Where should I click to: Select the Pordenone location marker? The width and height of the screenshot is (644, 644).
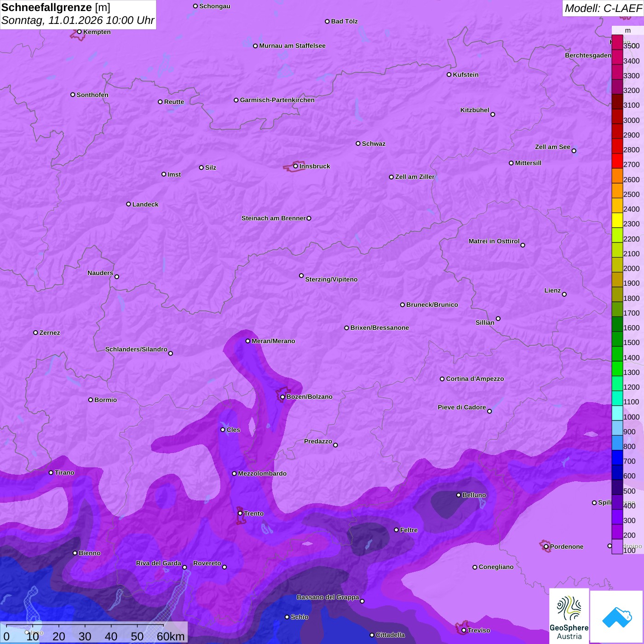[x=546, y=547]
